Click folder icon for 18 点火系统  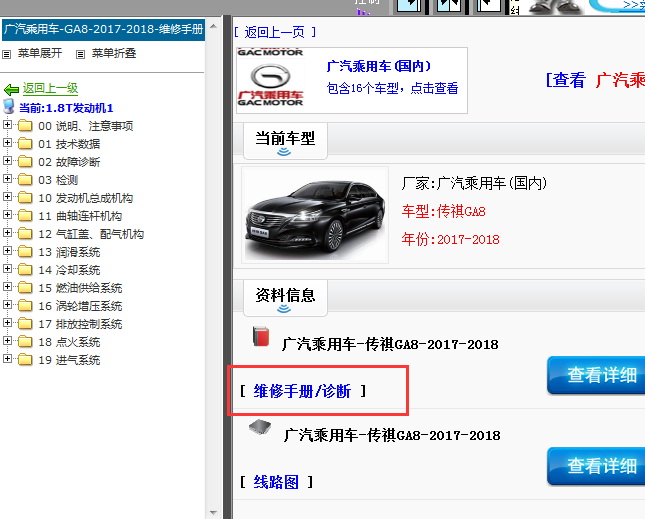pyautogui.click(x=25, y=342)
